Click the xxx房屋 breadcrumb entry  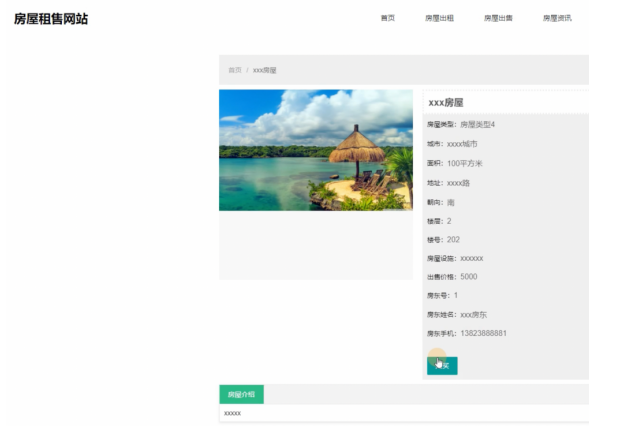[x=265, y=70]
